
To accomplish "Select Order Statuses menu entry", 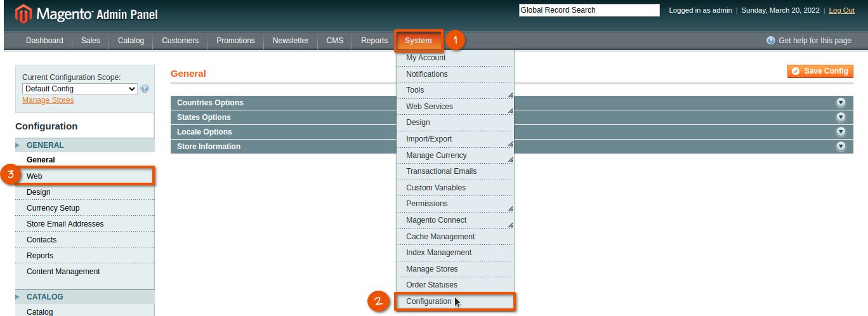I will click(x=456, y=285).
